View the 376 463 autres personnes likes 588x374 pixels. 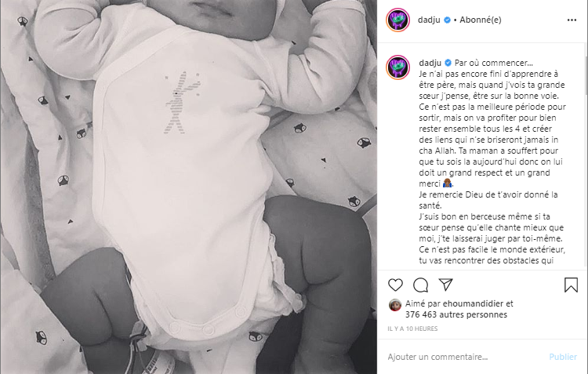coord(456,314)
